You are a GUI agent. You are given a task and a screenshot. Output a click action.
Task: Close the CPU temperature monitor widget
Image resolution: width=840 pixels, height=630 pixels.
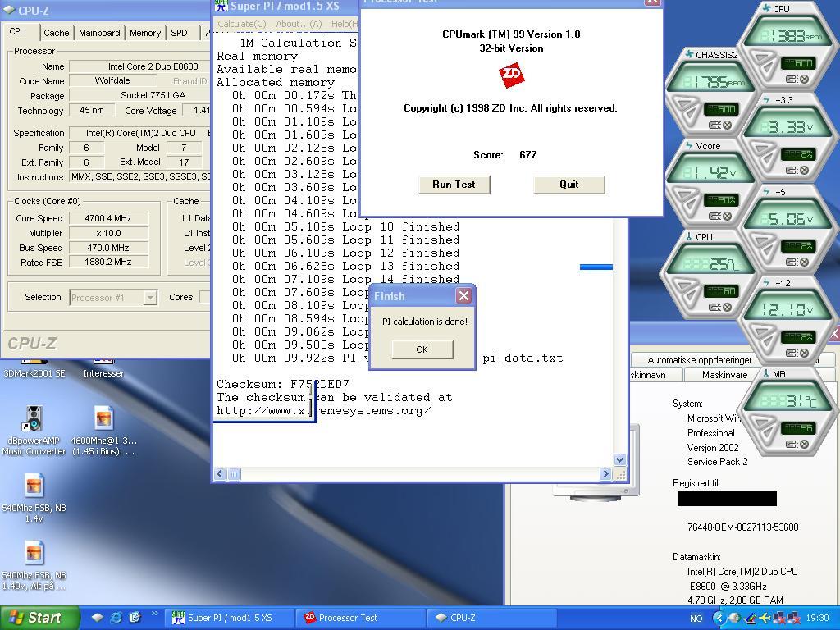[x=727, y=308]
